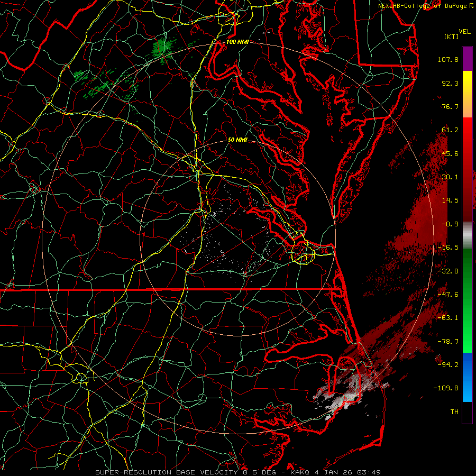
Task: Click the -78.7 legend value
Action: tap(448, 342)
